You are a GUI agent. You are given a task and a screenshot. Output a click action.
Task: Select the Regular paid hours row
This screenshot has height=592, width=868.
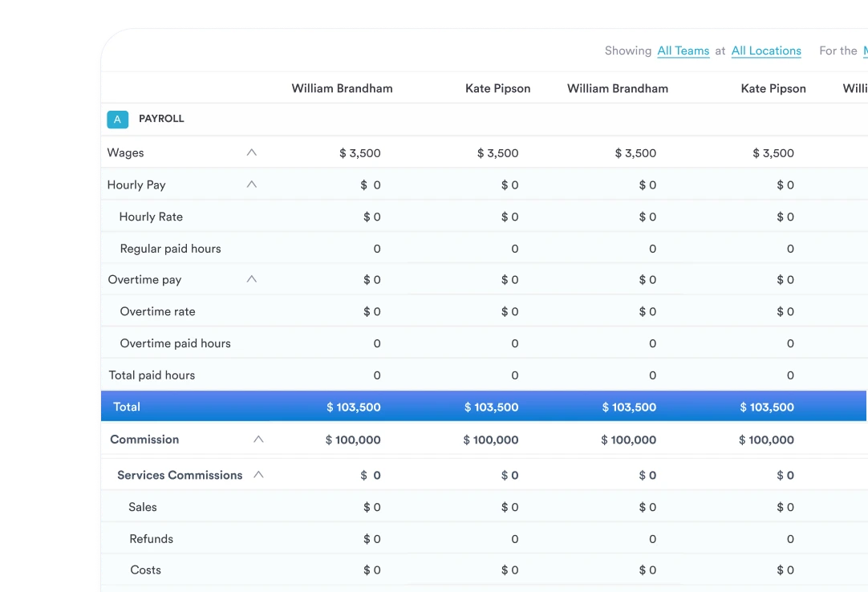tap(170, 249)
